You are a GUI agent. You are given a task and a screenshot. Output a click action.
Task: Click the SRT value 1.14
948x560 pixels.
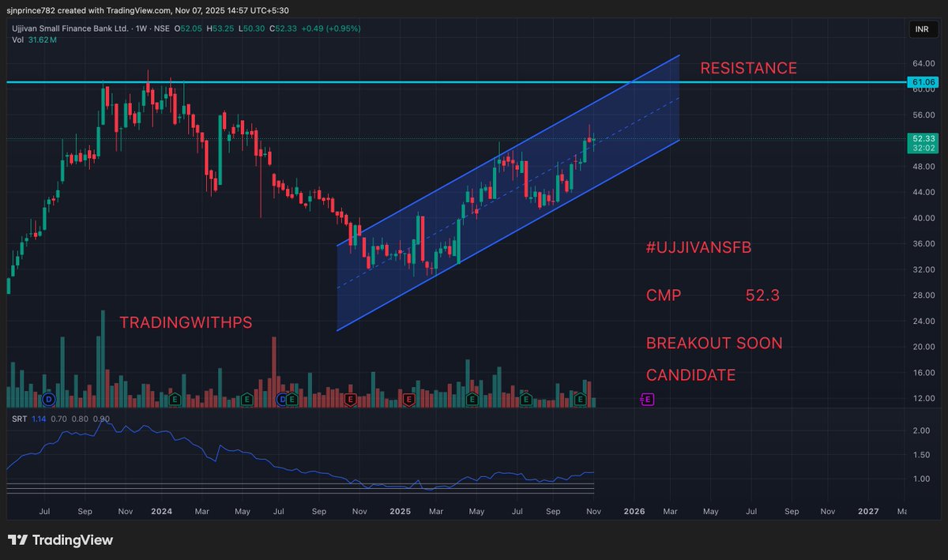[39, 419]
